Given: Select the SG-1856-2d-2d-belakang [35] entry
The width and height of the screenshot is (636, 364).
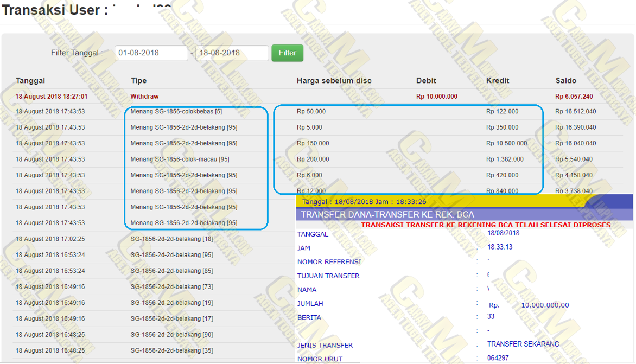Looking at the screenshot, I should click(x=171, y=350).
